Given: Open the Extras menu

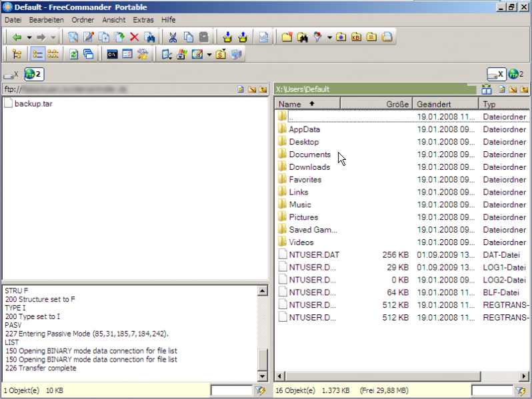Looking at the screenshot, I should [143, 20].
